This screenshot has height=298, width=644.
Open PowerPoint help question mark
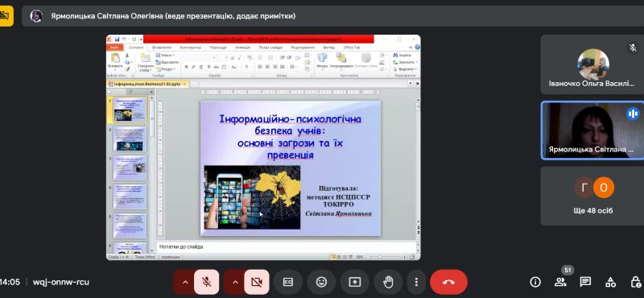point(417,48)
